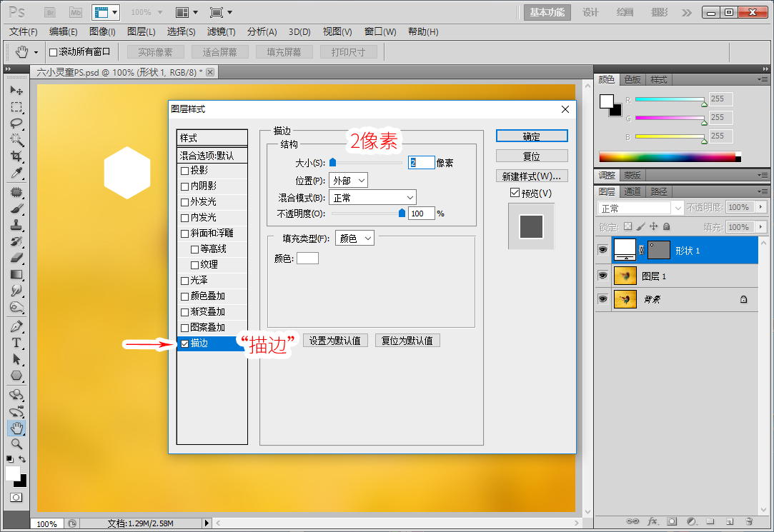Screen dimensions: 774x532
Task: Expand the more workspaces chevron
Action: point(687,12)
